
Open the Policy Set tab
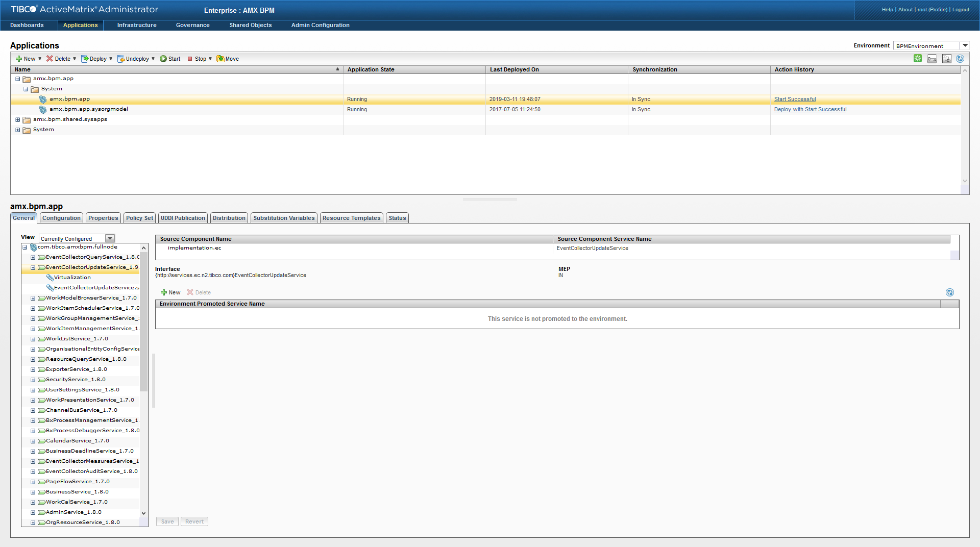(139, 218)
